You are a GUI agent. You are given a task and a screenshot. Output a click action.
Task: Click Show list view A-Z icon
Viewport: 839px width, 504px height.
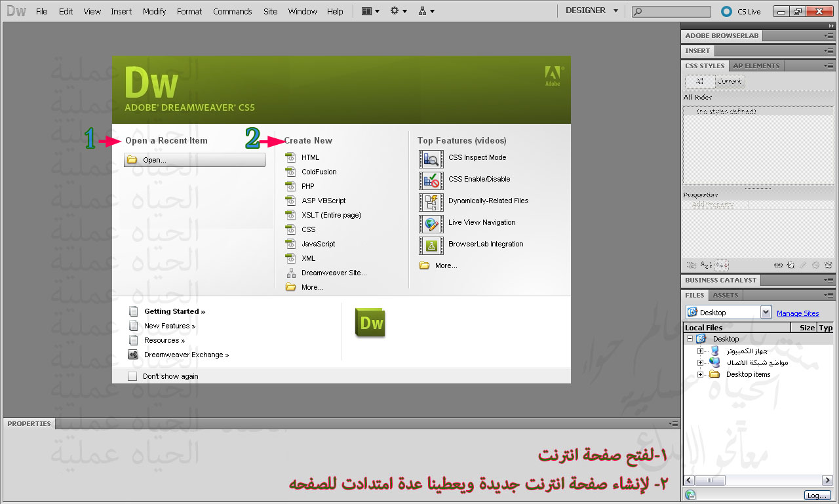pos(706,265)
